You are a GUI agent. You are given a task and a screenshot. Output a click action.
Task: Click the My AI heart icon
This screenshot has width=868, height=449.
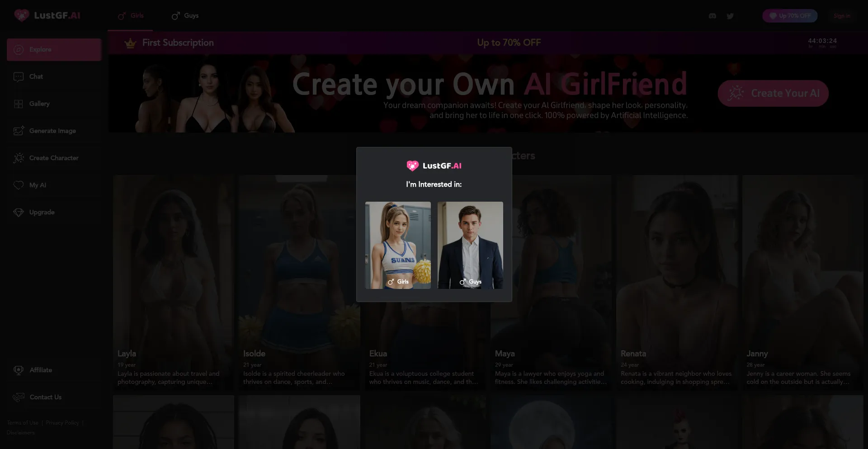click(x=19, y=185)
